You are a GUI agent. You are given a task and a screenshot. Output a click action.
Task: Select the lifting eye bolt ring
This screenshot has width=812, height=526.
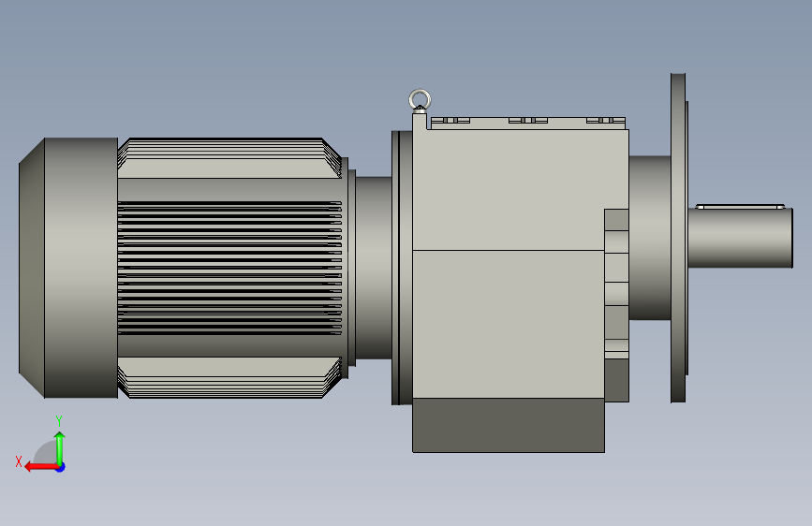click(x=420, y=99)
